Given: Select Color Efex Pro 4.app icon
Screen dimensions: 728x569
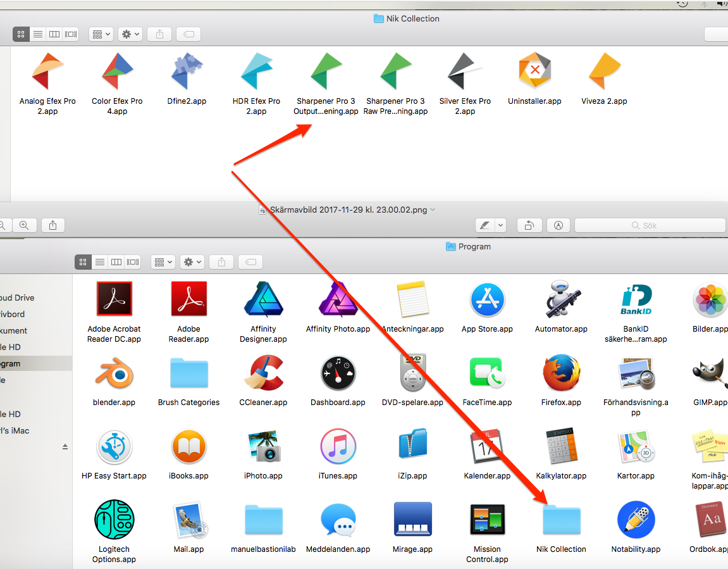Looking at the screenshot, I should tap(117, 72).
